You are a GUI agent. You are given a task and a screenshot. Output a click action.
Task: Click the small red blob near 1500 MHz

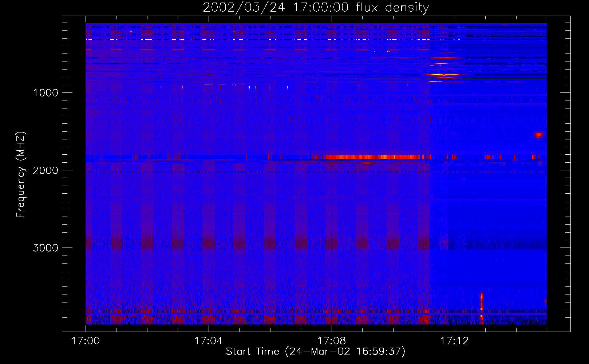pos(538,135)
